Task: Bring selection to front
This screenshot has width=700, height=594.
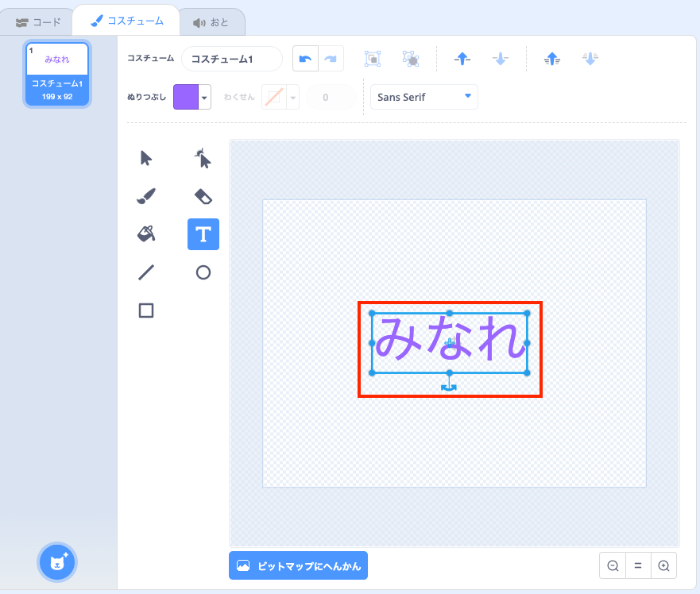Action: pyautogui.click(x=551, y=59)
